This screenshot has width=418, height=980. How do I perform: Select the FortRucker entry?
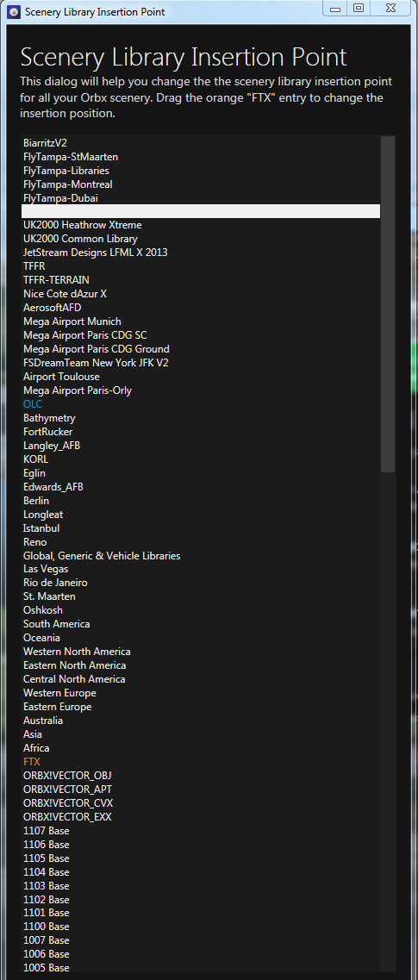coord(48,431)
